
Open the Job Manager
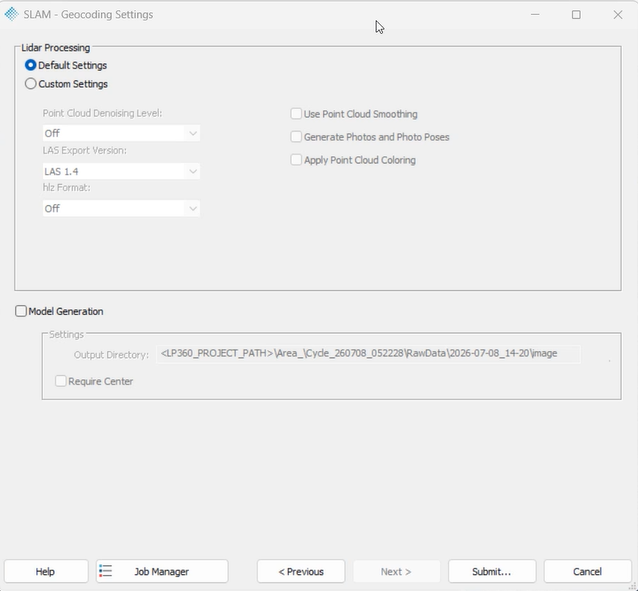[x=162, y=571]
